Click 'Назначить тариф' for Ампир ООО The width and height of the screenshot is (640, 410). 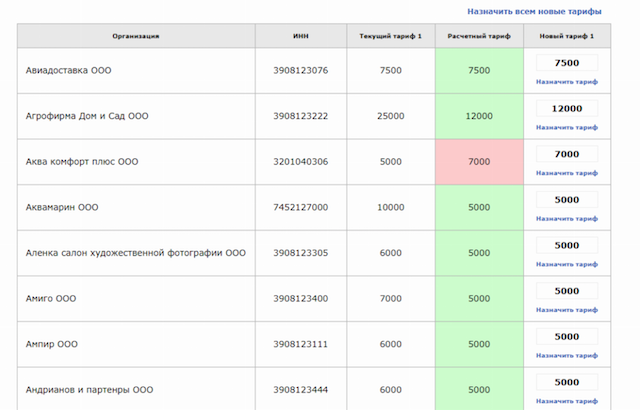point(567,356)
